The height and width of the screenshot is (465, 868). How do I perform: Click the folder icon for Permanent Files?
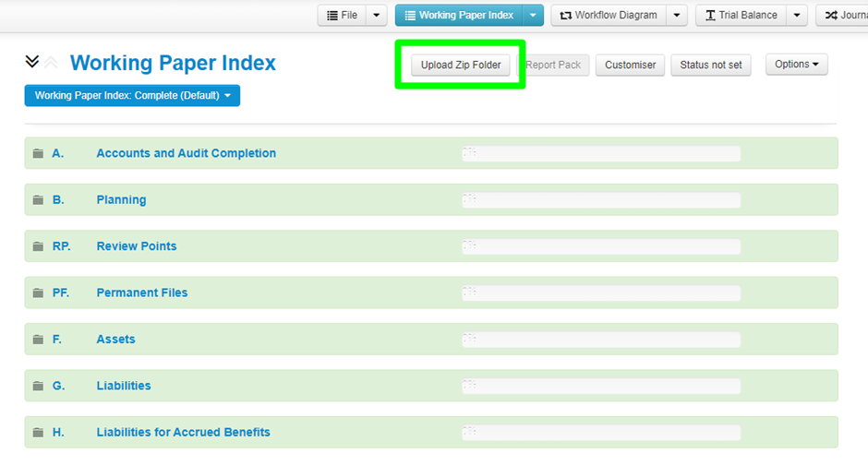point(38,293)
